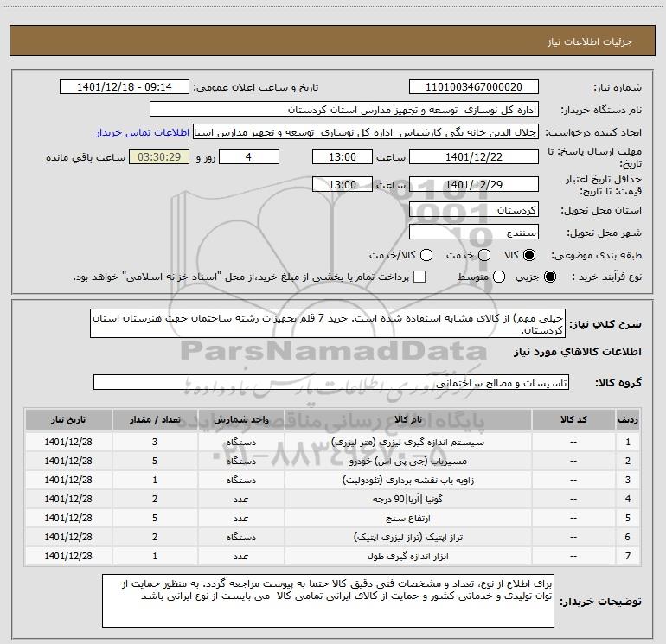Click the remaining time counter 03:30:29
The height and width of the screenshot is (644, 666).
159,156
